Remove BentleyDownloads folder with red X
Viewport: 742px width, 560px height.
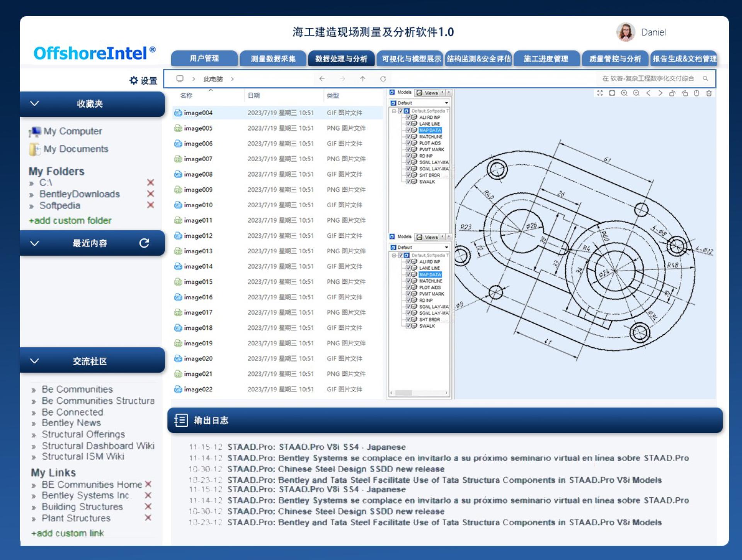point(150,194)
